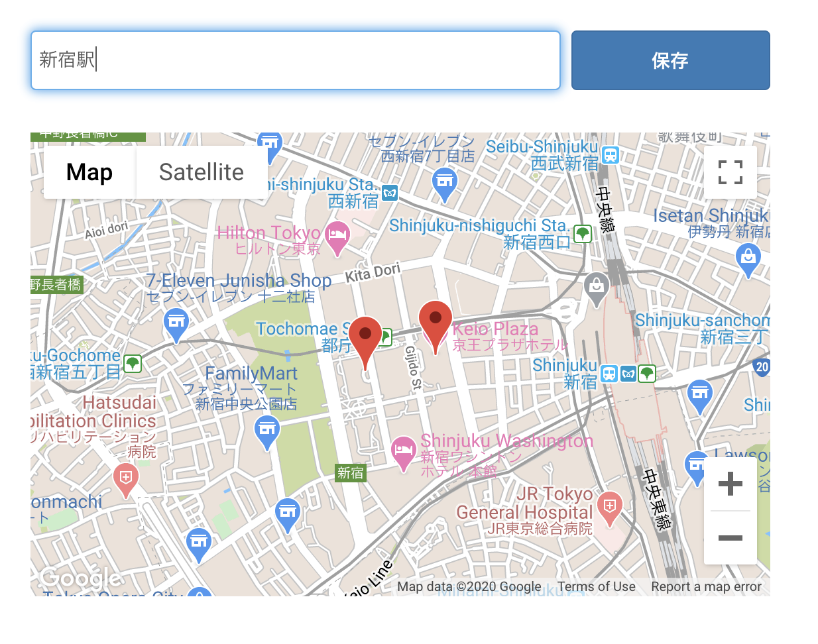Click the Shinjuku-nishiguchi station icon
818x644 pixels.
pyautogui.click(x=583, y=233)
